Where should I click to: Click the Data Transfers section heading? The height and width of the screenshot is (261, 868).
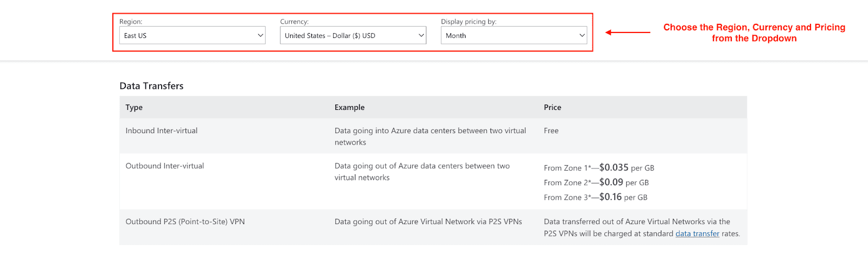point(151,86)
